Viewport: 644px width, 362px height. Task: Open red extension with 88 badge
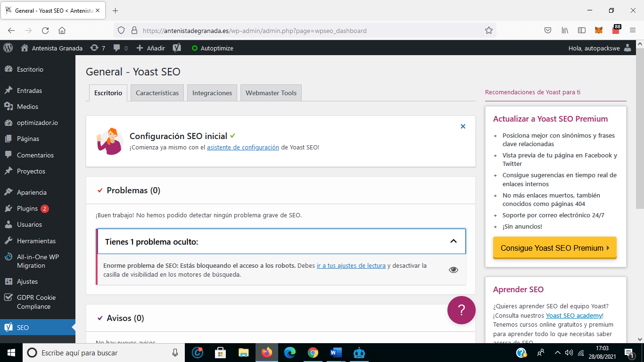click(616, 30)
